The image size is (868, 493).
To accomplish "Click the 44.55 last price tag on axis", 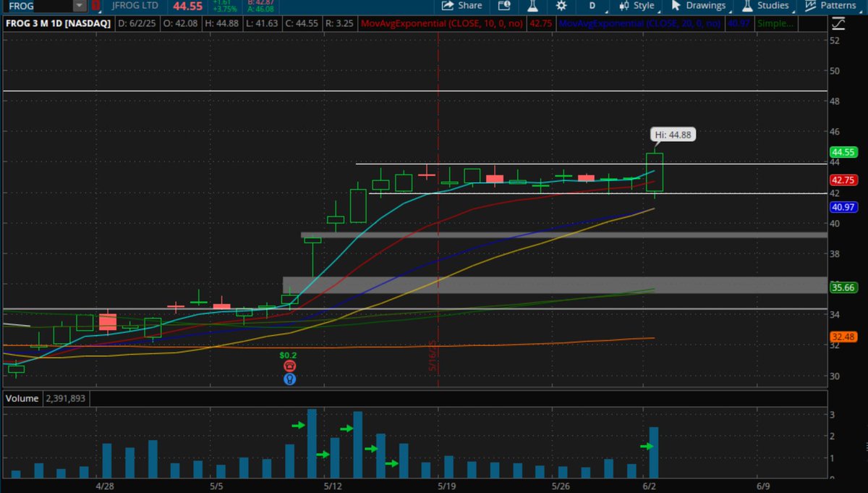I will (843, 153).
